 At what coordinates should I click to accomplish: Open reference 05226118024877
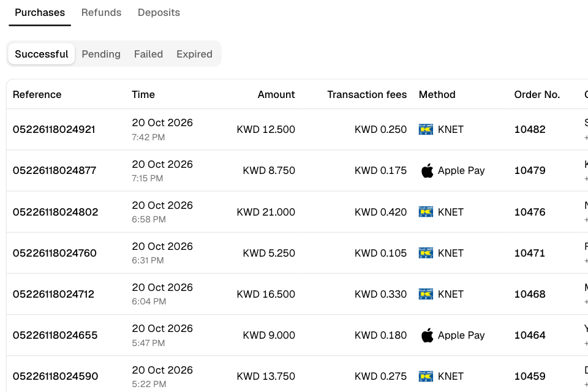click(x=55, y=170)
